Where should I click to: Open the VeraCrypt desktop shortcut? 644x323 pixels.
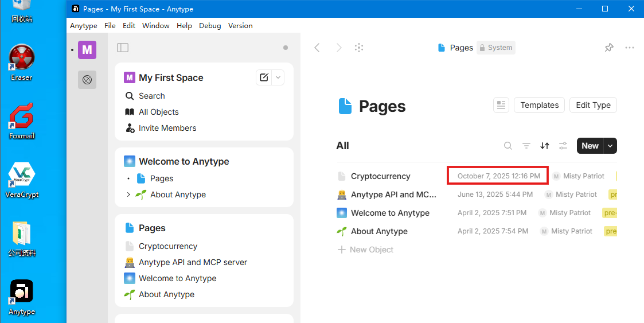click(x=22, y=179)
